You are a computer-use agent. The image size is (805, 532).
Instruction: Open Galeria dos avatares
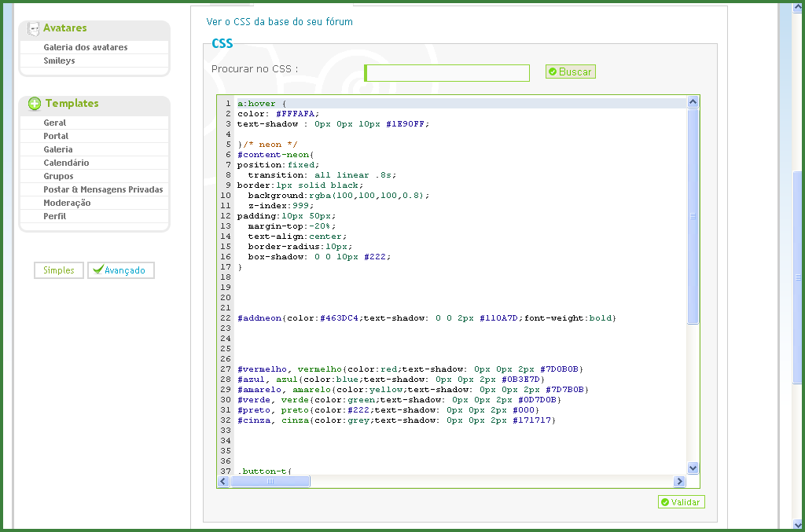pos(85,47)
